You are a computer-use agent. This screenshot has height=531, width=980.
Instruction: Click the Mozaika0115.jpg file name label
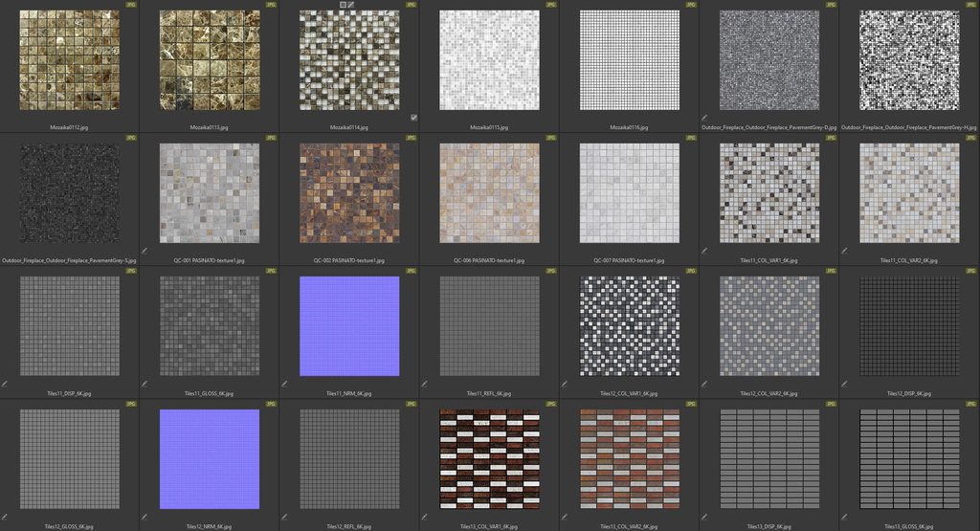pos(490,126)
